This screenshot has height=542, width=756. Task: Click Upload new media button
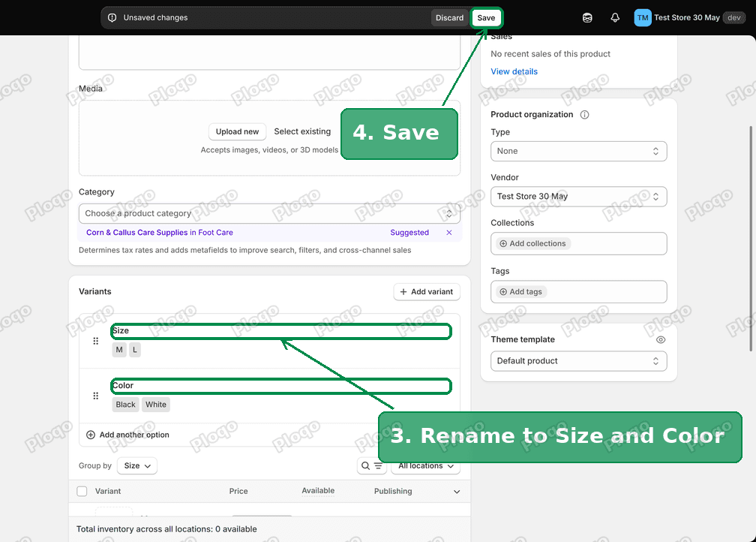click(237, 132)
